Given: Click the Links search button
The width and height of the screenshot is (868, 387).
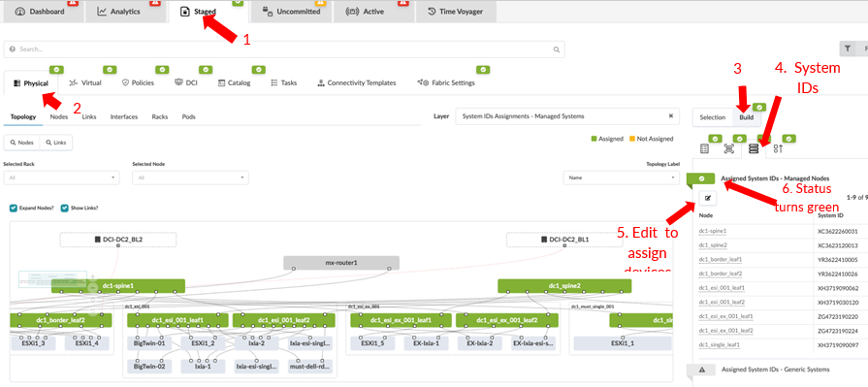Looking at the screenshot, I should tap(56, 143).
